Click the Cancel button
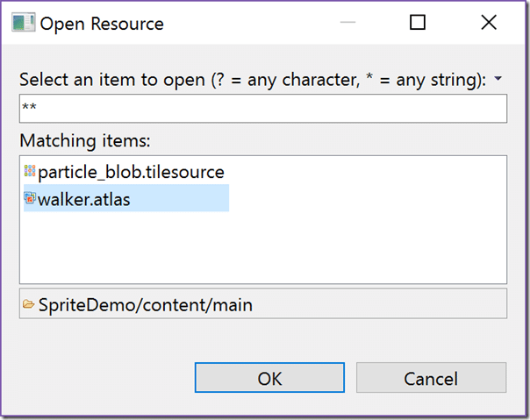The height and width of the screenshot is (420, 530). tap(431, 377)
